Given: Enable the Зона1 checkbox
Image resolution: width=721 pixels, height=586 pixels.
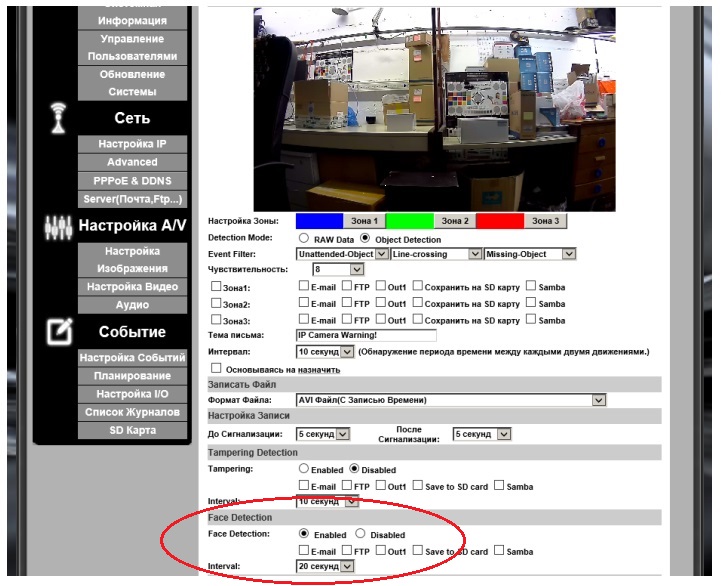Looking at the screenshot, I should point(216,286).
